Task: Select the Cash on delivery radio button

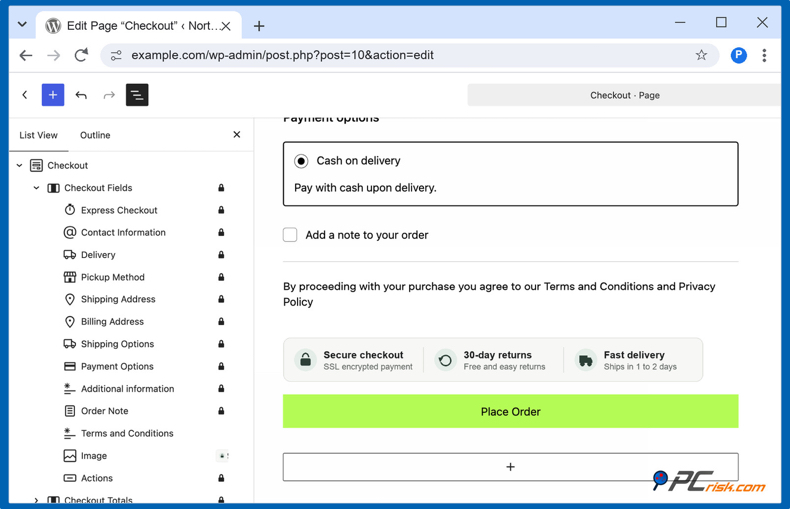Action: tap(301, 161)
